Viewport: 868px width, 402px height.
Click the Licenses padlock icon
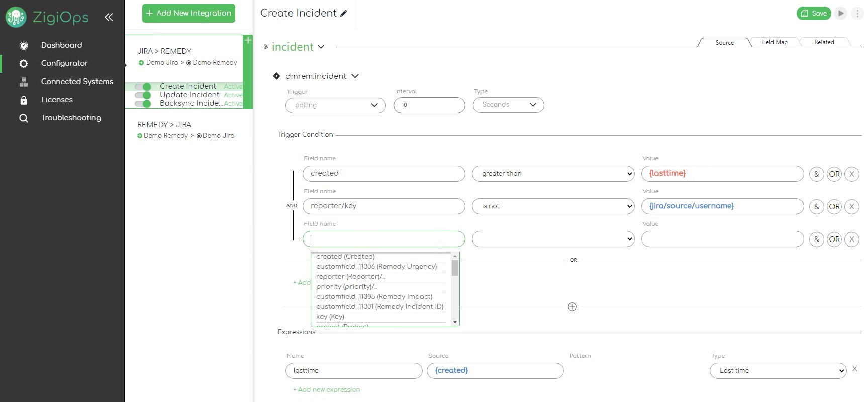(x=24, y=100)
